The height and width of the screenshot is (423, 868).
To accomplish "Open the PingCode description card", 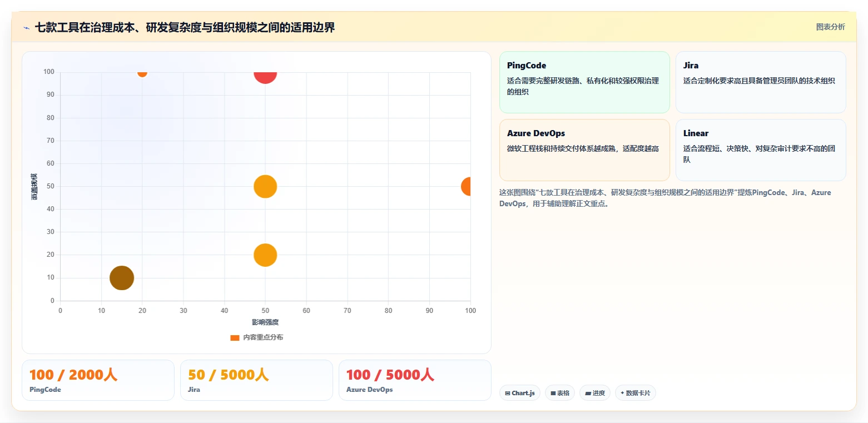I will [584, 82].
